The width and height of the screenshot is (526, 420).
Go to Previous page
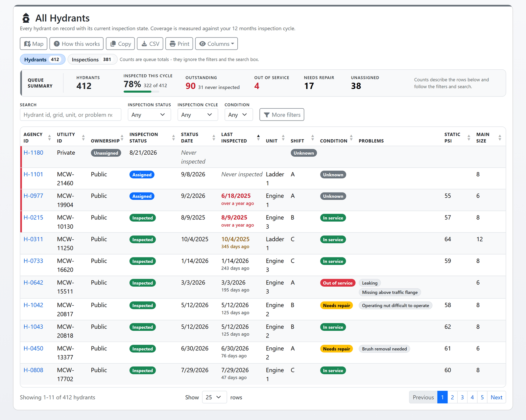click(423, 397)
